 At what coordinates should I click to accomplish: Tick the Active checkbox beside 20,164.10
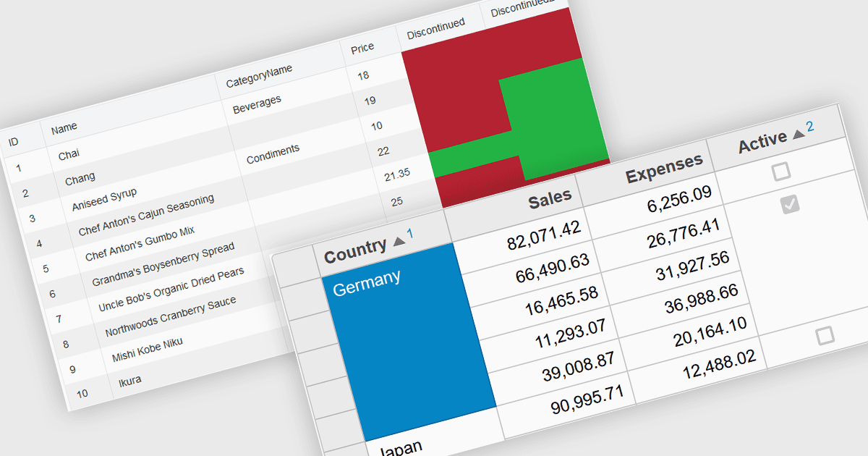[x=825, y=335]
